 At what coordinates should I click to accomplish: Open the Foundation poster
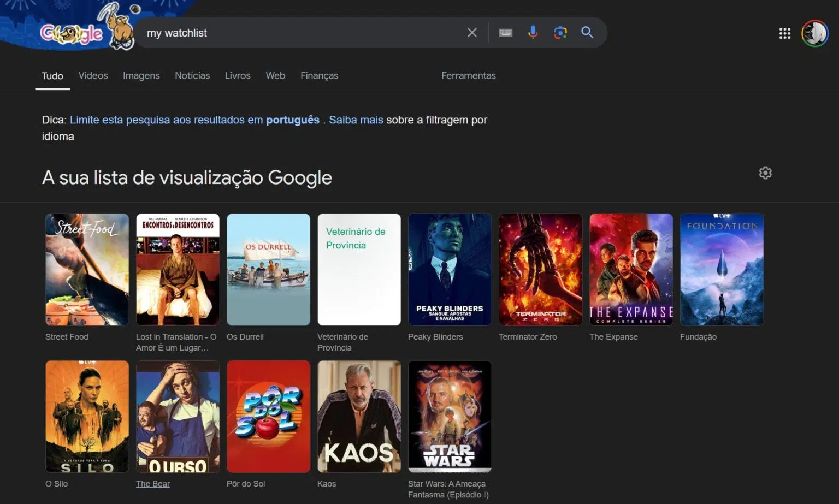click(722, 270)
